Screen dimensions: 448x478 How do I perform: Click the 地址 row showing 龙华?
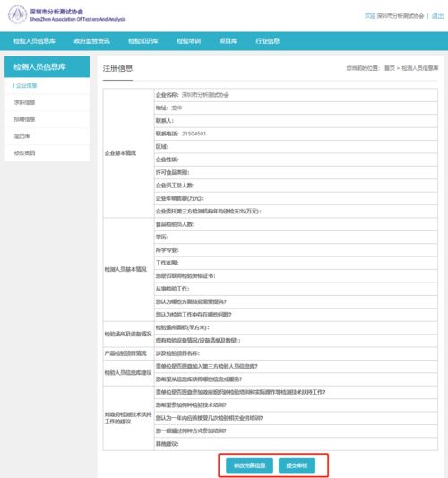pyautogui.click(x=296, y=108)
